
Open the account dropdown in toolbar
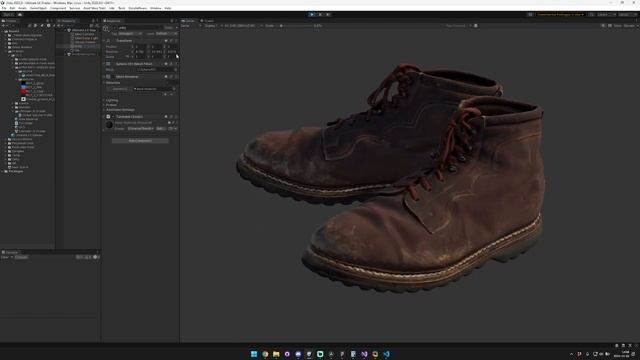point(8,15)
